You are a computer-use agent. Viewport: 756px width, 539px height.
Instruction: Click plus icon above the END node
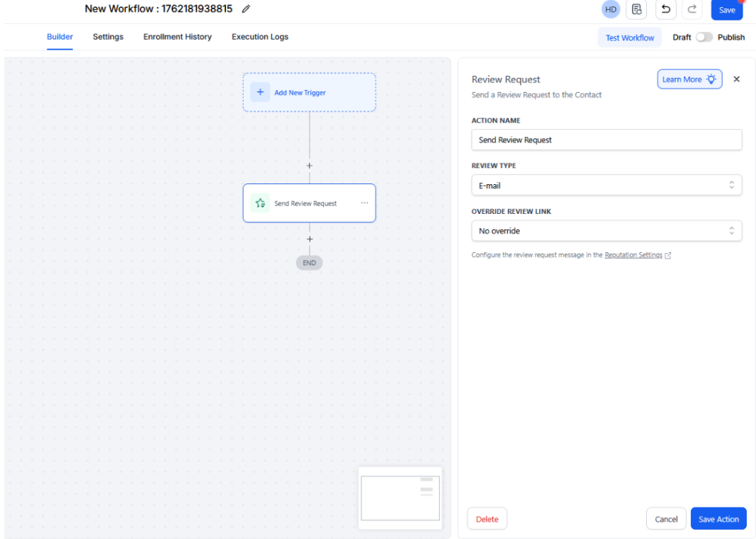point(309,239)
